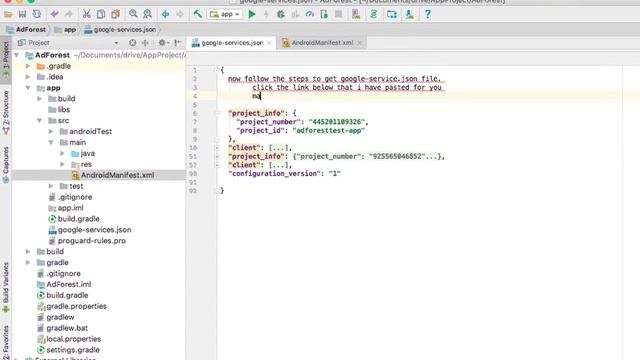
Task: Click the Sync Gradle files icon
Action: click(x=373, y=14)
